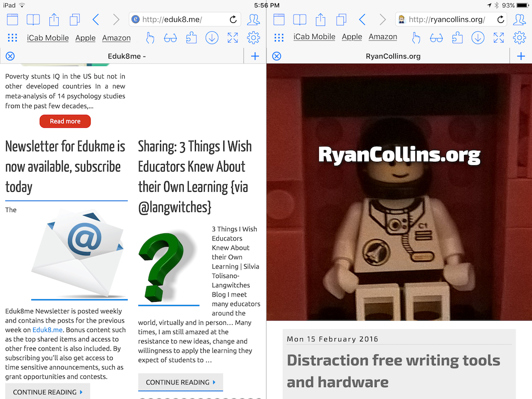
Task: Open modules puzzle icon in right pane
Action: [x=457, y=37]
